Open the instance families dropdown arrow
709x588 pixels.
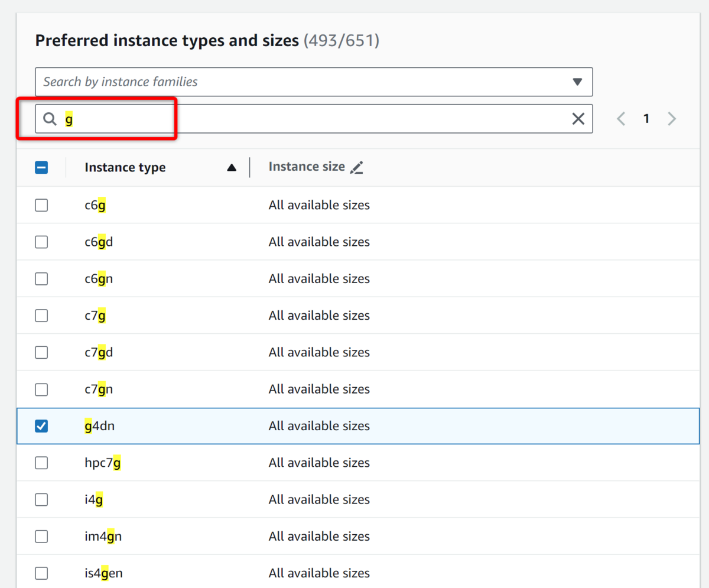click(x=577, y=82)
